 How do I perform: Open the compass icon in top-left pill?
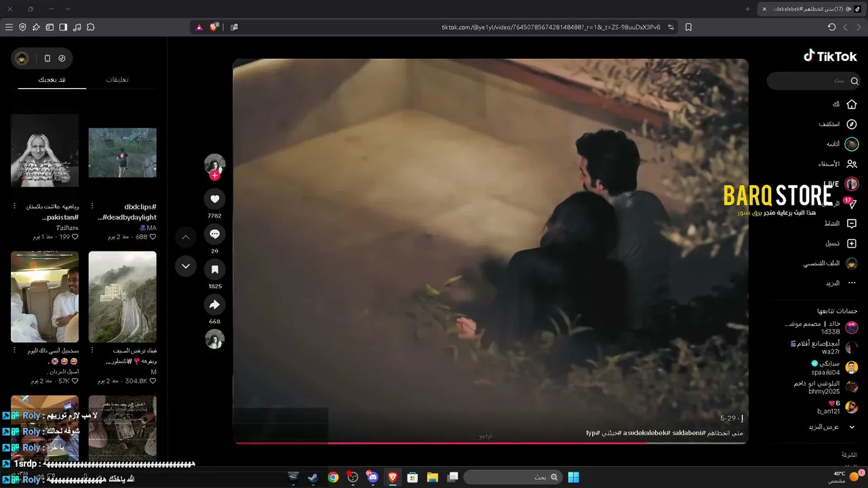62,58
